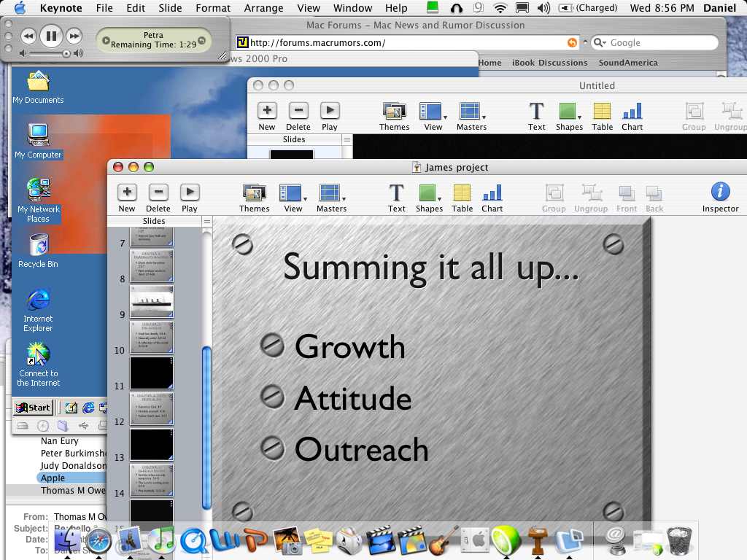The image size is (747, 560).
Task: Select slide 13 thumbnail
Action: [x=152, y=445]
